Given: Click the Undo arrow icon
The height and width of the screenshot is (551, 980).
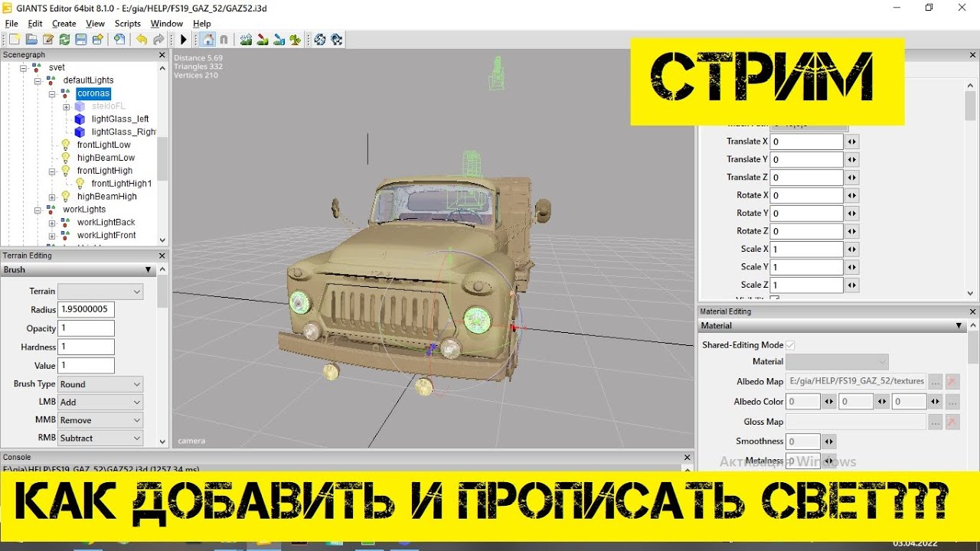Looking at the screenshot, I should (142, 40).
